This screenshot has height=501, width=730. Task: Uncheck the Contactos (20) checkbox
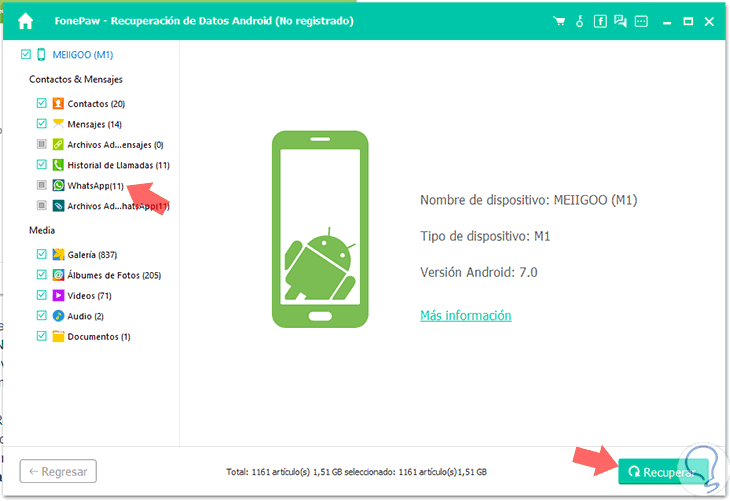pos(41,103)
